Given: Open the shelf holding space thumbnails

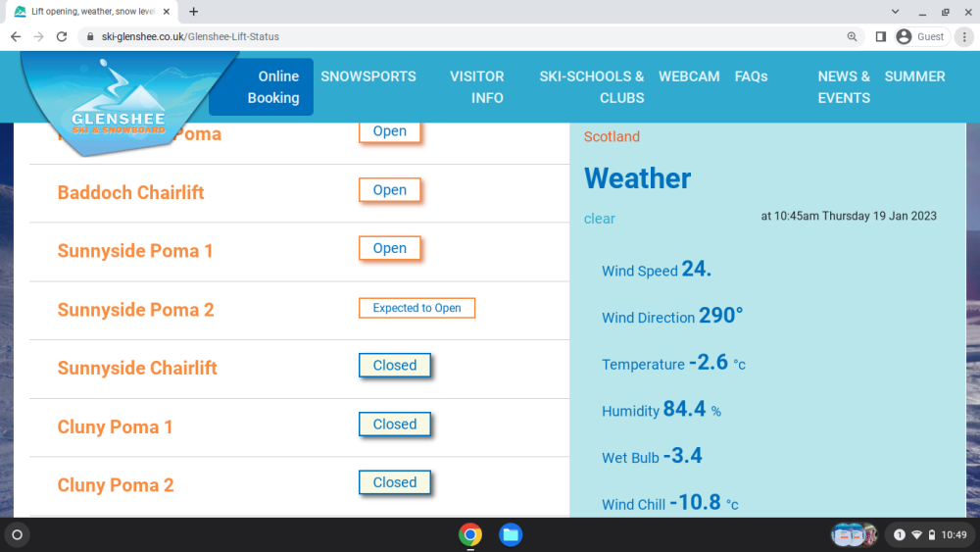Looking at the screenshot, I should click(855, 534).
